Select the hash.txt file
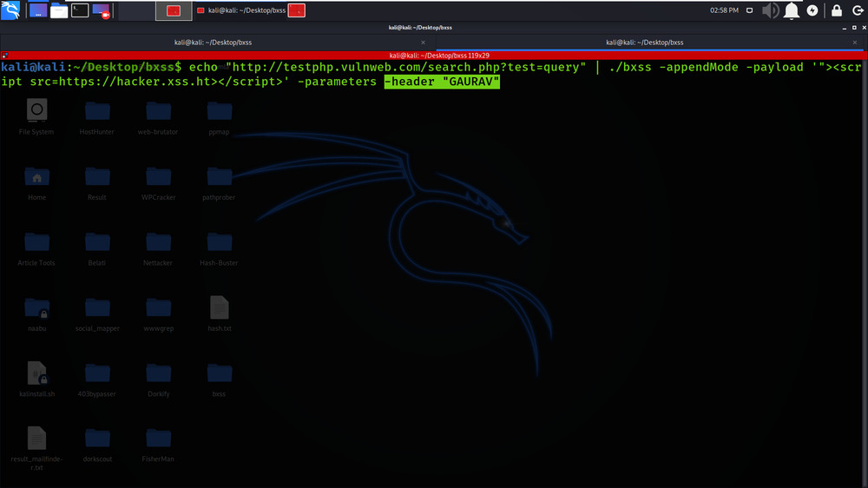Screen dimensions: 868x488 pos(220,313)
